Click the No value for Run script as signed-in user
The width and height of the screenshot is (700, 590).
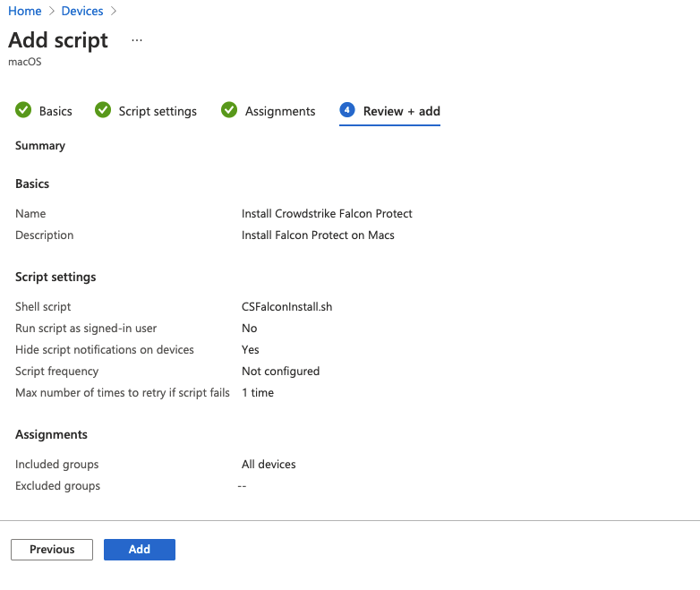pos(249,329)
